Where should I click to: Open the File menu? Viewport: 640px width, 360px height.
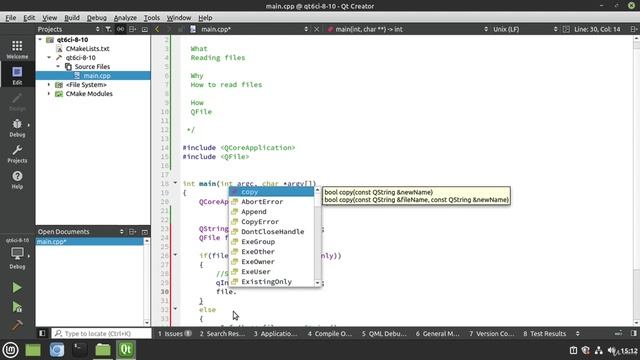coord(11,18)
